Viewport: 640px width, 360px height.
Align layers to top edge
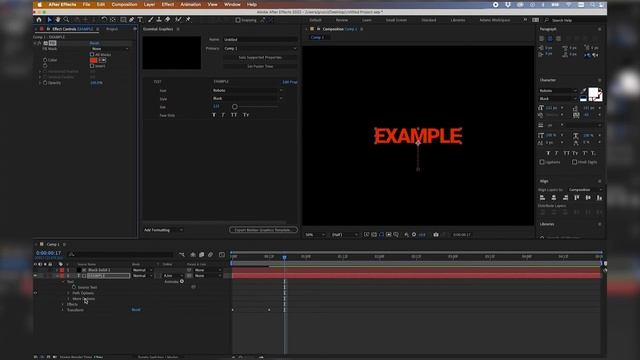pyautogui.click(x=577, y=198)
